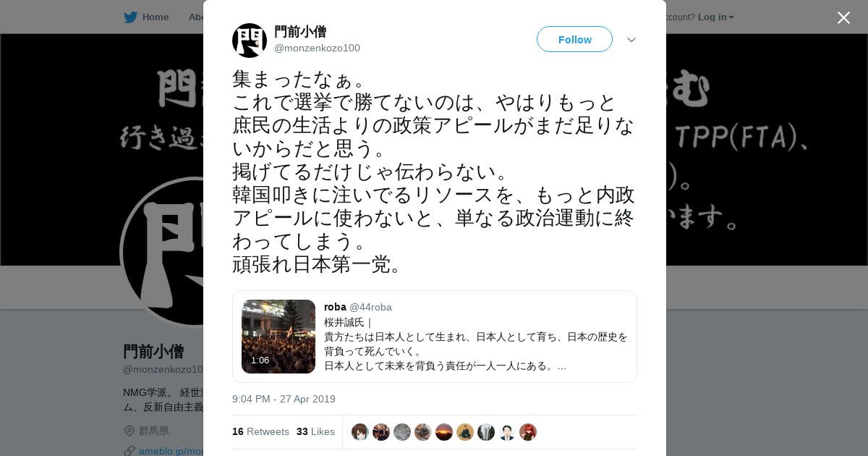Open quoted tweet author roba @44roba
The image size is (868, 456).
click(358, 307)
